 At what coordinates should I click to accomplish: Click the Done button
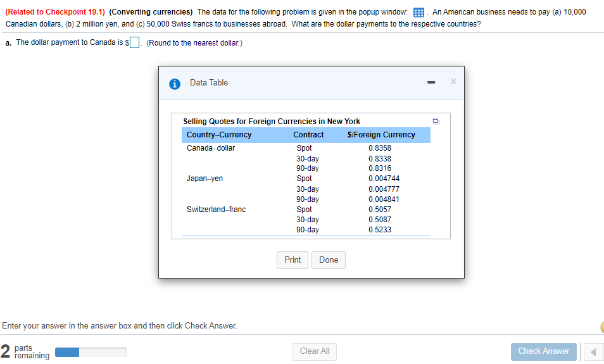tap(329, 260)
